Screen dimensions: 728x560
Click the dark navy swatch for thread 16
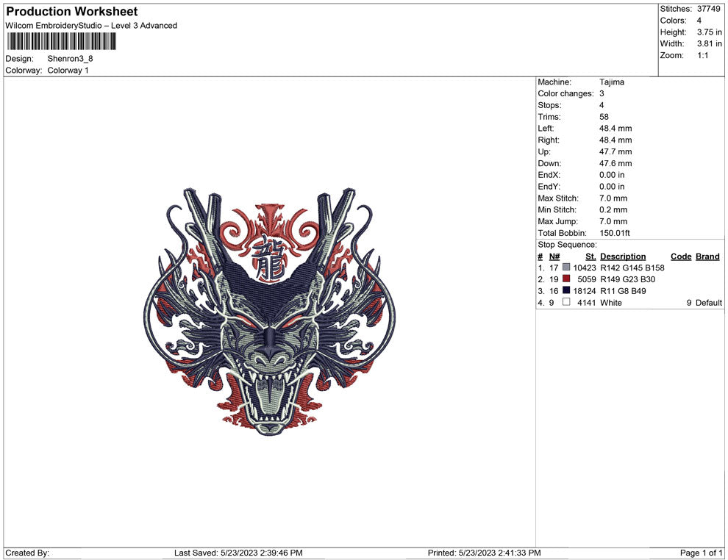coord(566,290)
